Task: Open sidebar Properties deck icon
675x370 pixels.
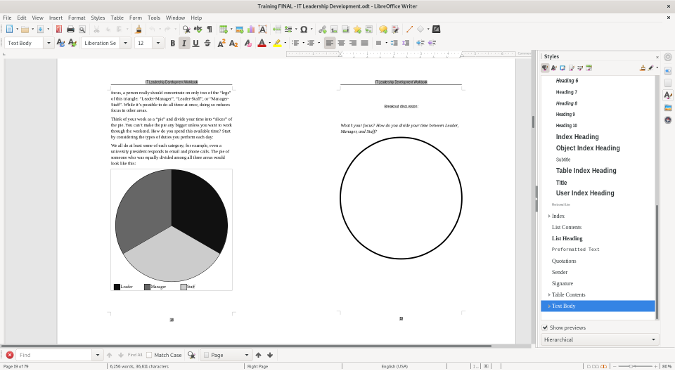Action: 668,70
